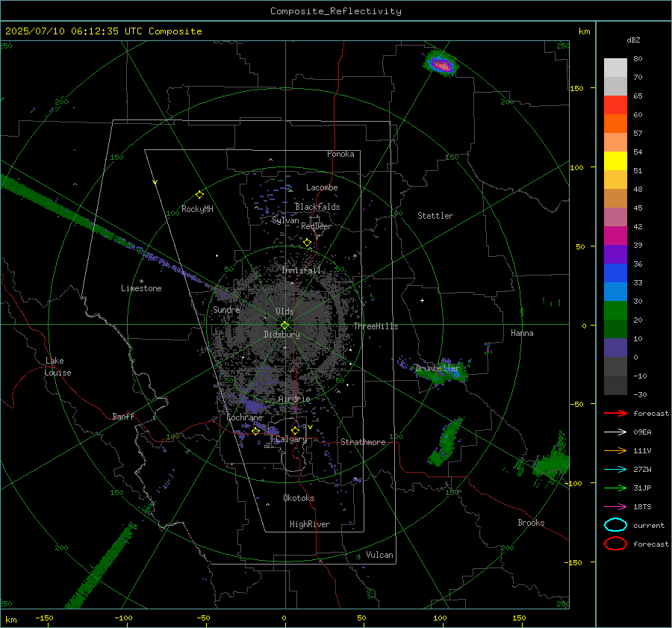This screenshot has width=672, height=628.
Task: Click the Innisfail label
Action: pyautogui.click(x=302, y=270)
